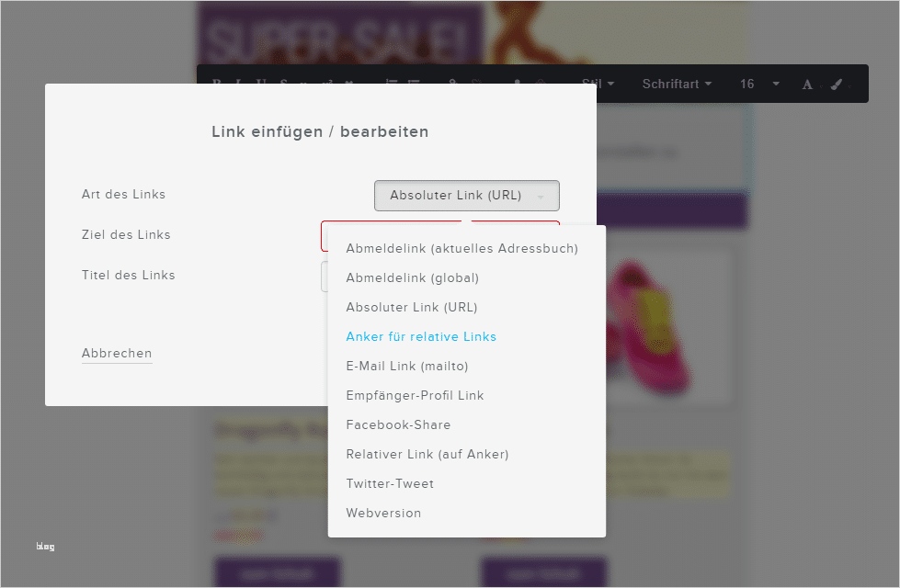Choose the Twitter-Tweet link type
Screen dimensions: 900x588
tap(390, 483)
